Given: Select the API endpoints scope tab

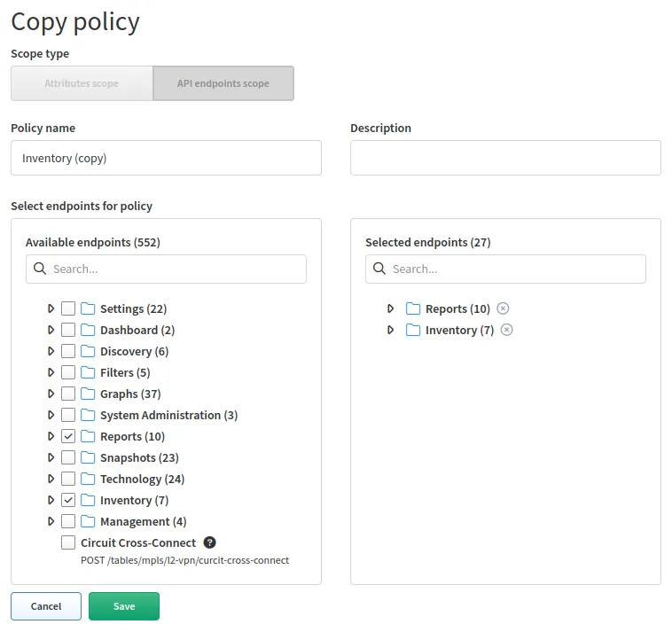Looking at the screenshot, I should (223, 83).
